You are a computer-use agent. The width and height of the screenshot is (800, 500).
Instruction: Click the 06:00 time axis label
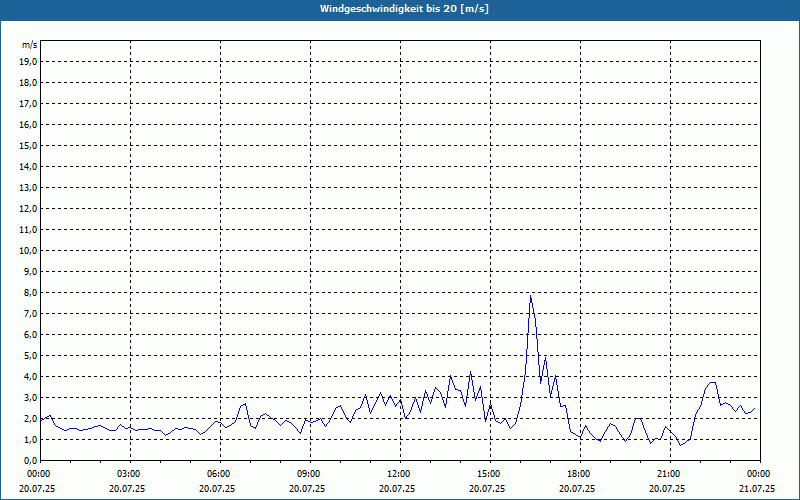pyautogui.click(x=220, y=474)
